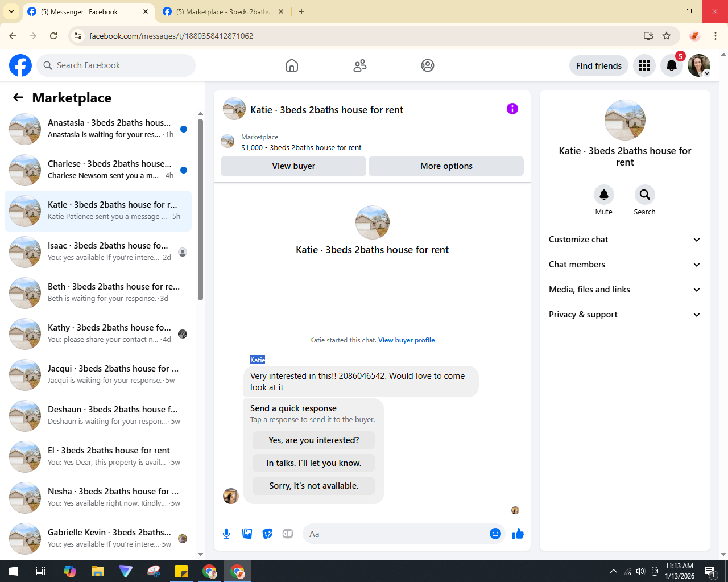Close the Marketplace browser tab
Viewport: 728px width, 582px height.
pos(281,11)
